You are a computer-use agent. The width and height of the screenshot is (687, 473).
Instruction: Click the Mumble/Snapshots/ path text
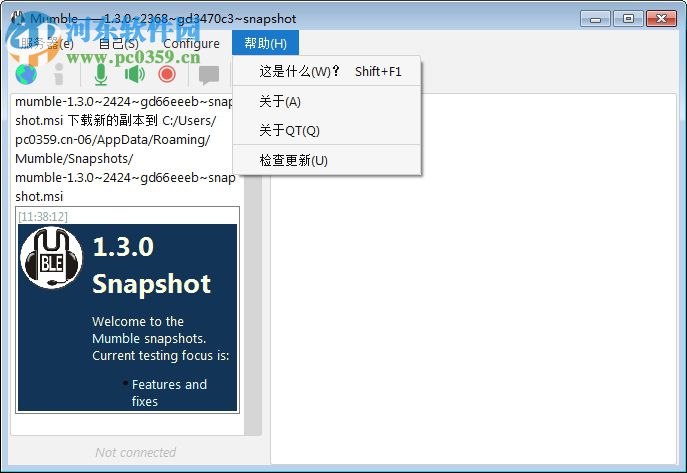[x=74, y=159]
